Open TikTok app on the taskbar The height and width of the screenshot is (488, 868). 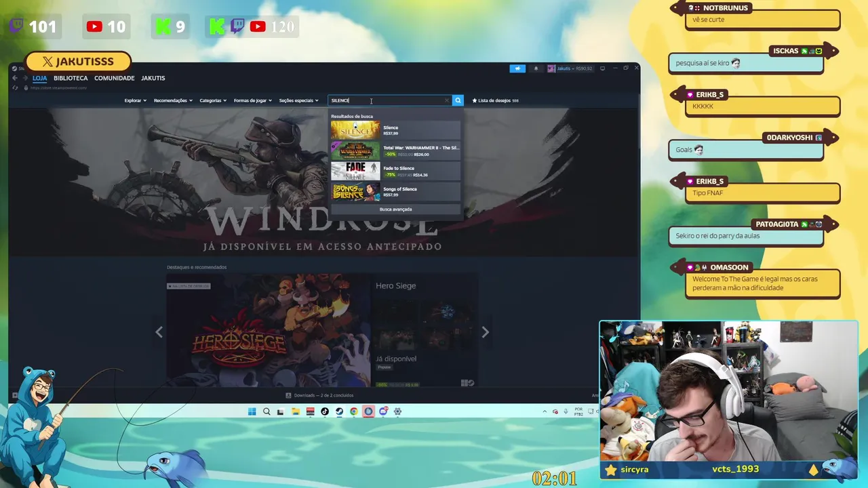tap(325, 411)
